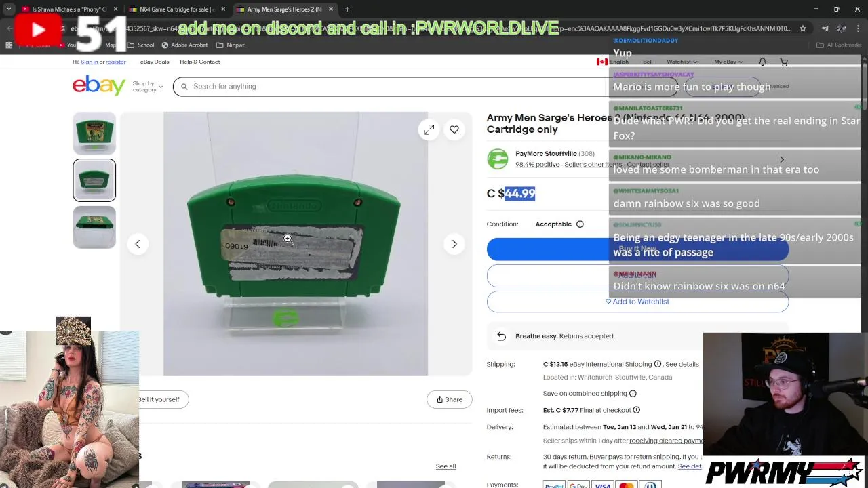Click Add to Watchlist button
Image resolution: width=868 pixels, height=488 pixels.
pyautogui.click(x=637, y=302)
